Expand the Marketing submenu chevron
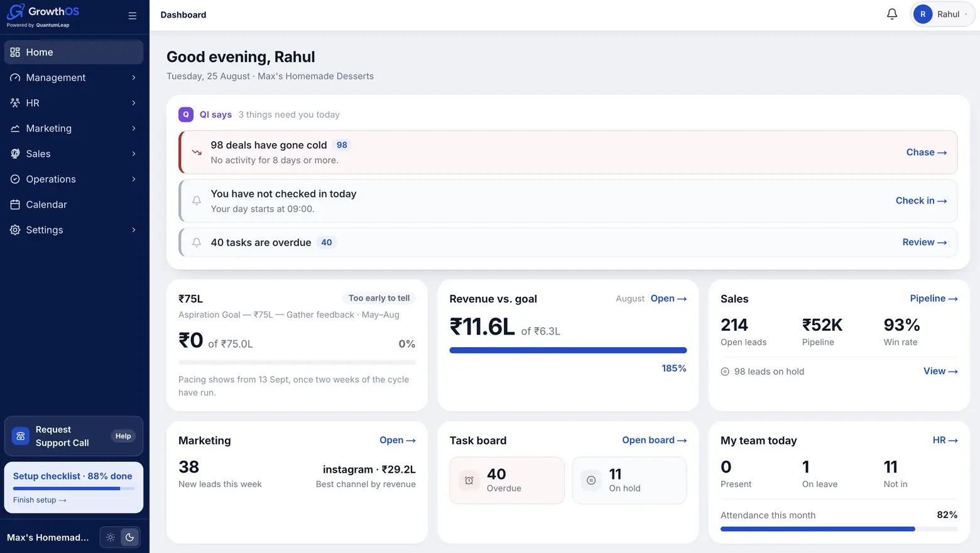Viewport: 980px width, 553px height. [x=134, y=129]
